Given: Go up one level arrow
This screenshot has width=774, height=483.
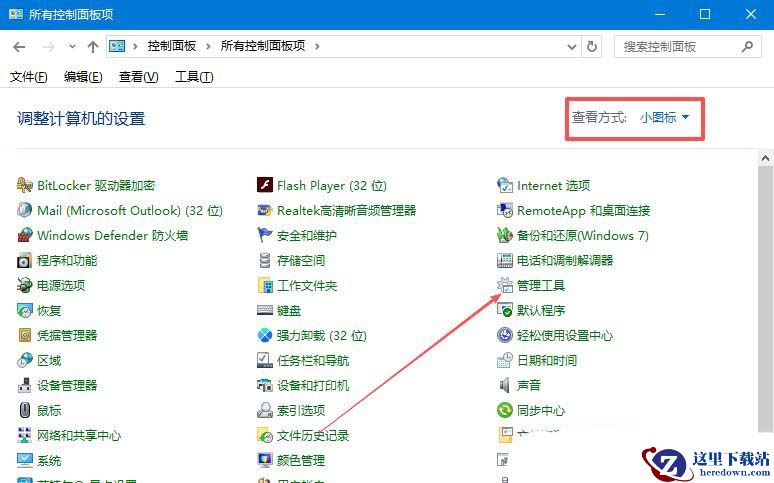Looking at the screenshot, I should (x=93, y=47).
